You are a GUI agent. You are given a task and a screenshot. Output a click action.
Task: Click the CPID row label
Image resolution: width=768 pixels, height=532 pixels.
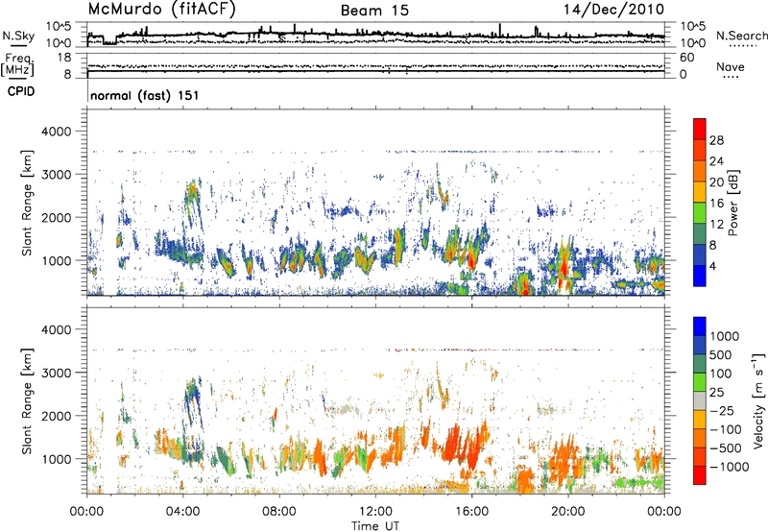[21, 91]
